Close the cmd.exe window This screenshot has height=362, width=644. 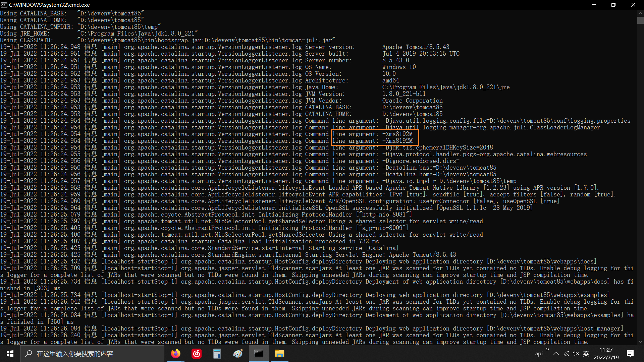633,5
